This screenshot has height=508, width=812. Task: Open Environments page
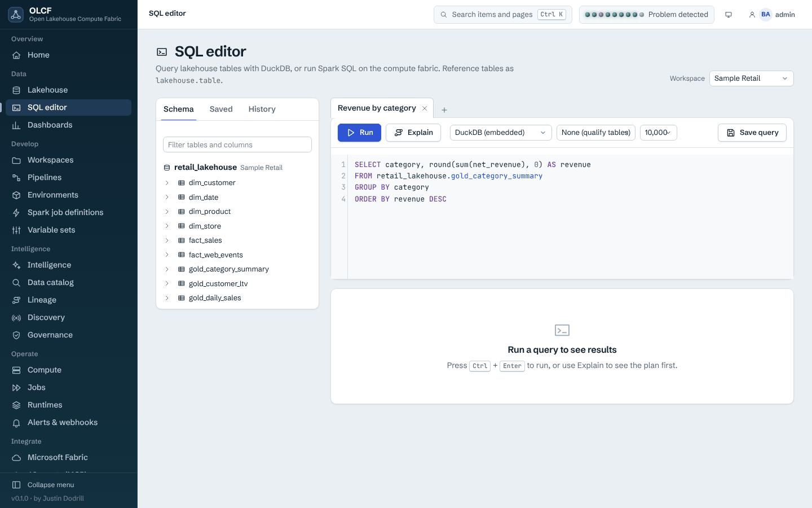coord(68,195)
